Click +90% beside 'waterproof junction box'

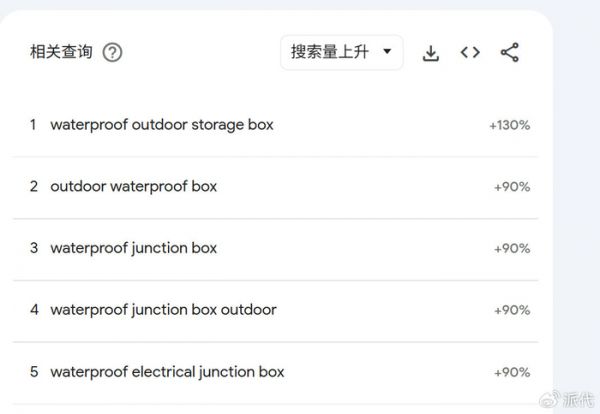pyautogui.click(x=512, y=249)
